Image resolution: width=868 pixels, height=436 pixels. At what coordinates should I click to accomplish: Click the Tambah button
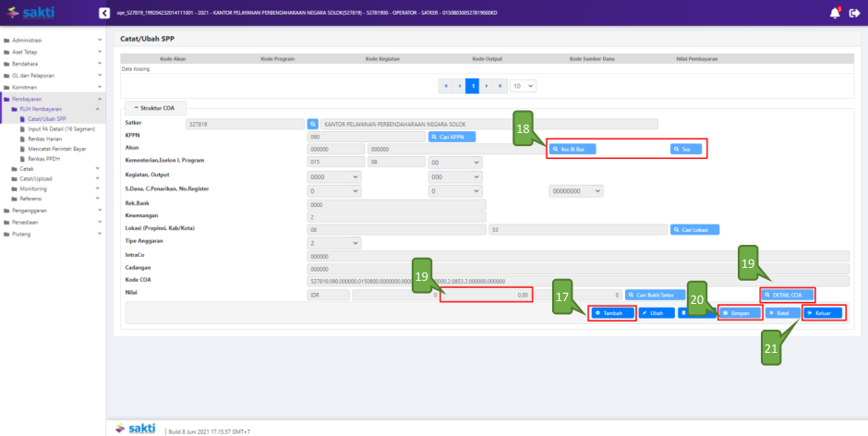(x=613, y=313)
